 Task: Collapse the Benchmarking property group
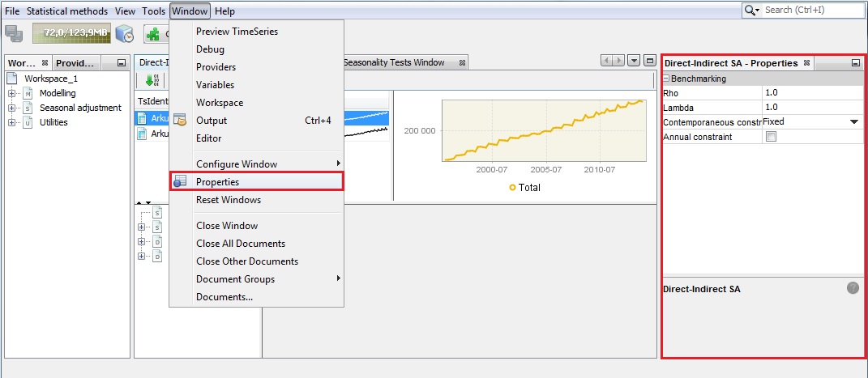pyautogui.click(x=667, y=79)
